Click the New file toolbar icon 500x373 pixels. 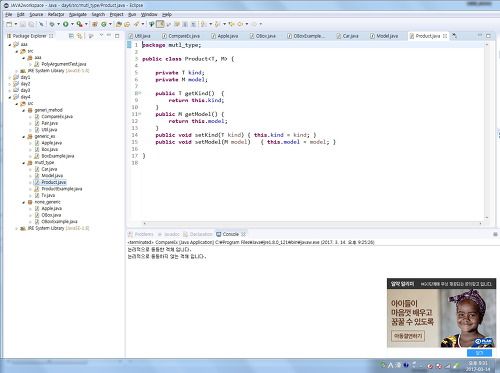point(9,24)
